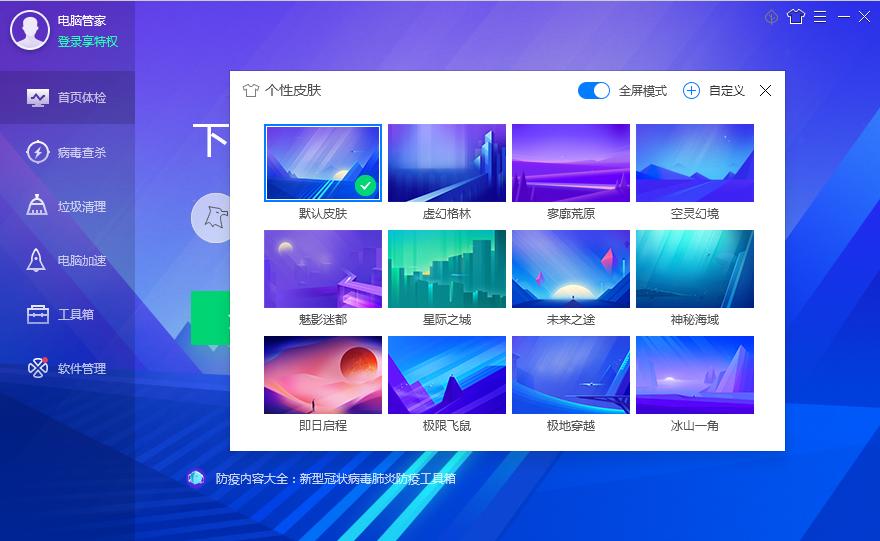Image resolution: width=880 pixels, height=541 pixels.
Task: Open the hamburger main menu icon
Action: (820, 17)
